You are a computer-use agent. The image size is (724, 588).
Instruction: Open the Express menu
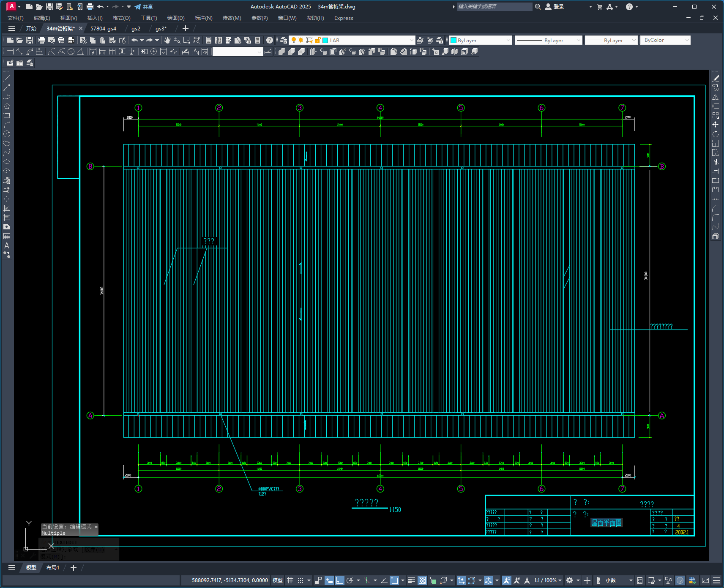coord(344,18)
